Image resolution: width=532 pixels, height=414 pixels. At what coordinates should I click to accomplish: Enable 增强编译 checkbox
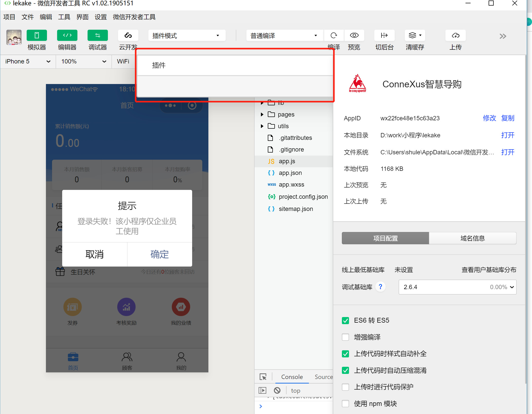(345, 337)
